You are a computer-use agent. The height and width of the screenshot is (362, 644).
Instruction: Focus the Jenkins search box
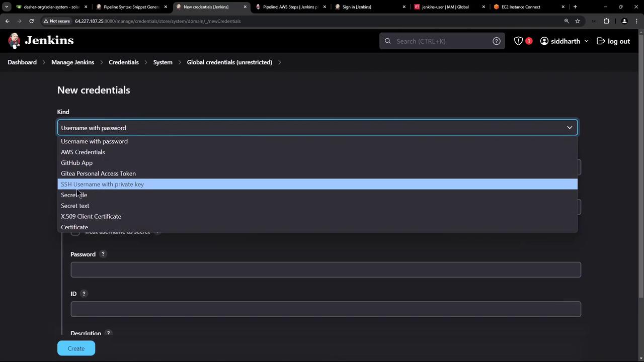[x=443, y=41]
